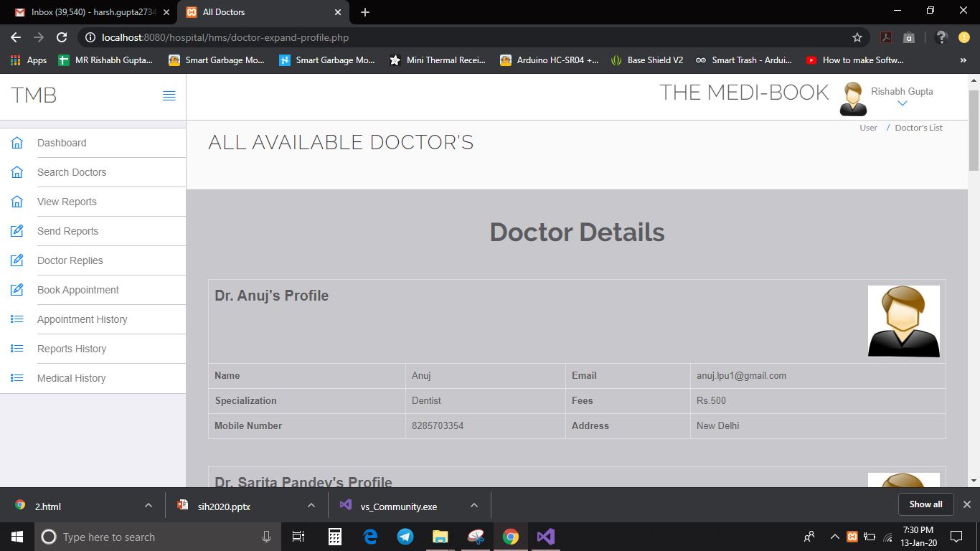Click the Appointment History list icon

17,319
